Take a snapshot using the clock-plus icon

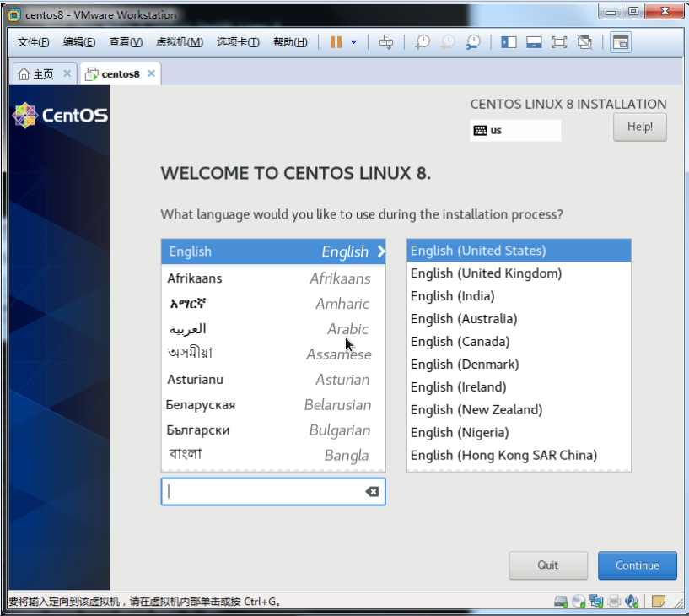click(x=423, y=42)
